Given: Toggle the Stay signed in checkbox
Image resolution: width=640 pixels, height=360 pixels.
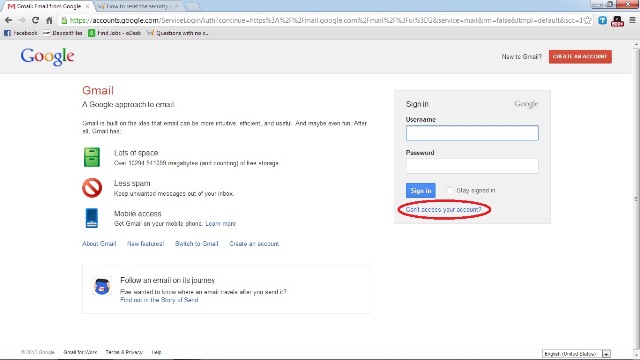Looking at the screenshot, I should tap(449, 191).
